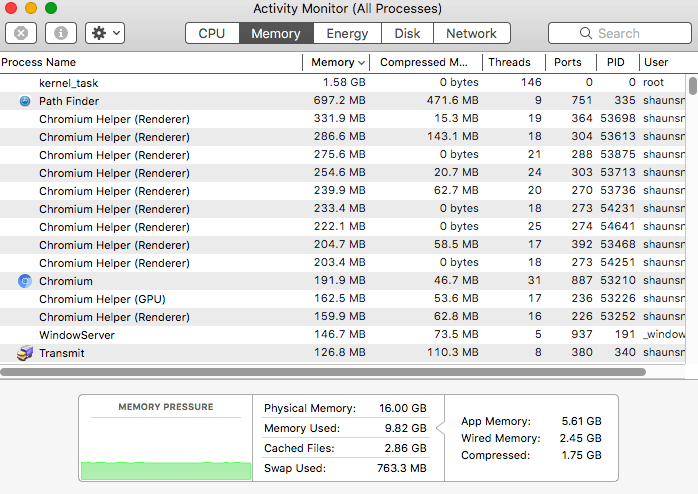Viewport: 698px width, 494px height.
Task: Select the WindowServer process row
Action: 342,335
